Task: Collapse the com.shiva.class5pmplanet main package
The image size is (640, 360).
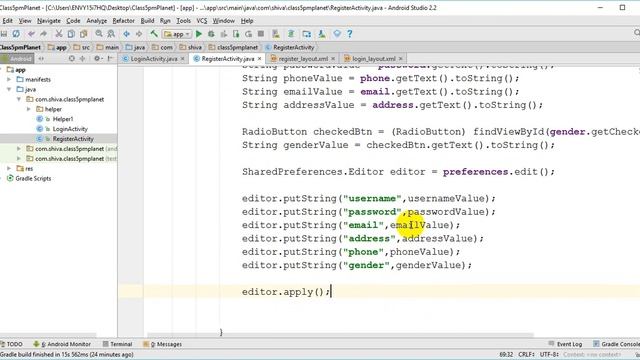Action: click(x=19, y=99)
